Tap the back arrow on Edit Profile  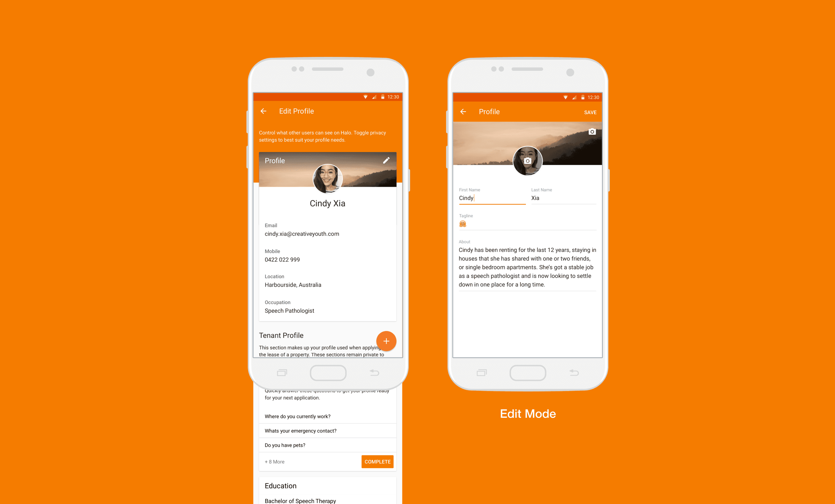(264, 111)
